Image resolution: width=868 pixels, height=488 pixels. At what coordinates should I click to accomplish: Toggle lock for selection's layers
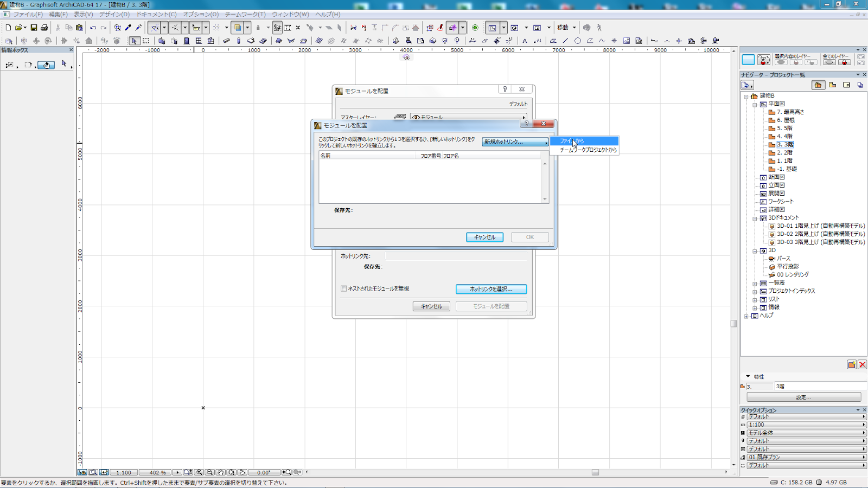[796, 62]
